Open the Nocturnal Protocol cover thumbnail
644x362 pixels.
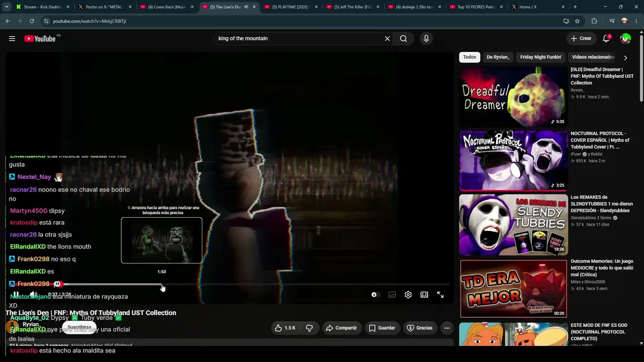click(x=513, y=160)
